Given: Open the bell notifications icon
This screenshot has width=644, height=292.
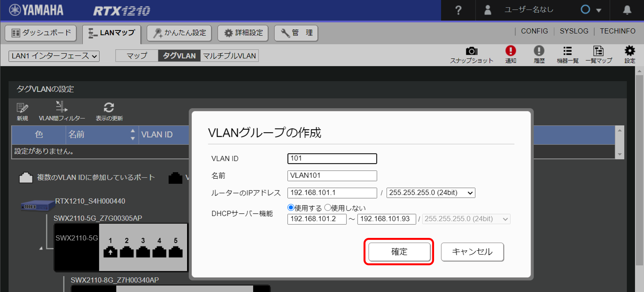Looking at the screenshot, I should tap(627, 10).
